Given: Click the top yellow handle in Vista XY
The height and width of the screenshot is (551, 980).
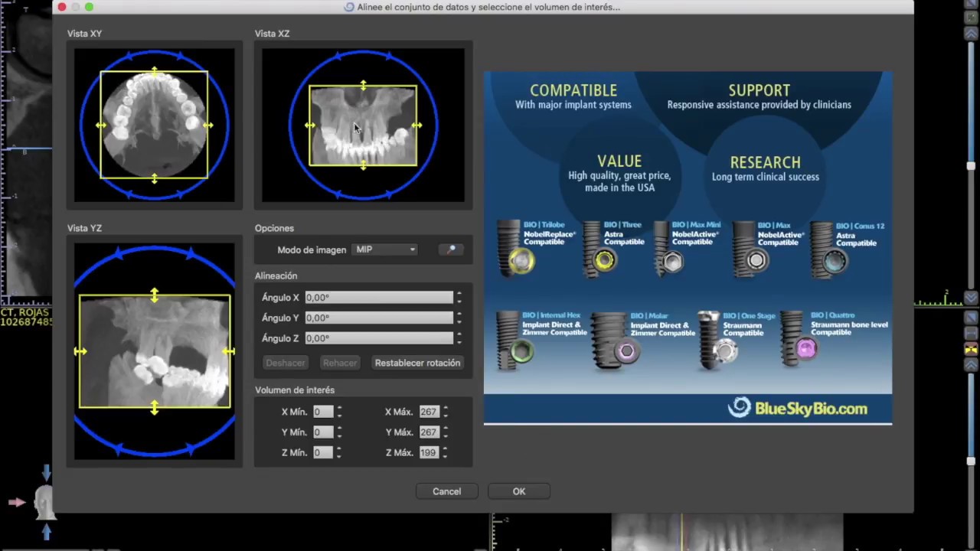Looking at the screenshot, I should coord(155,73).
